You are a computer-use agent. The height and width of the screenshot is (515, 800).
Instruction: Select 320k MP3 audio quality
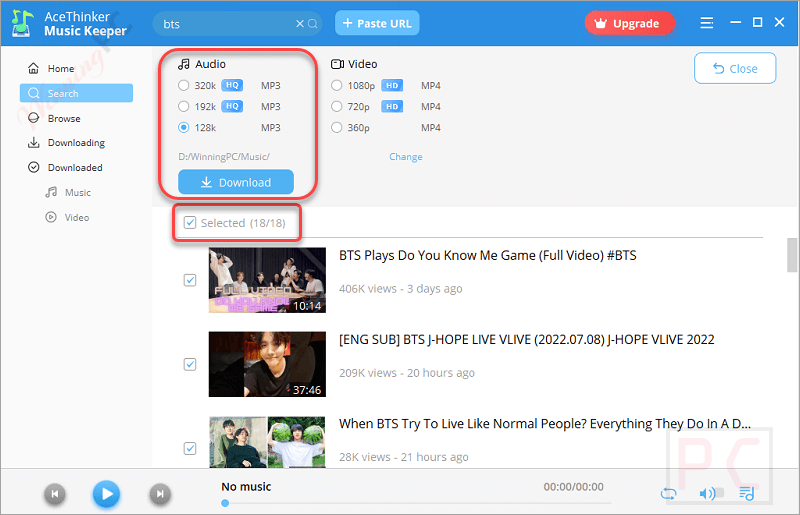[x=184, y=86]
